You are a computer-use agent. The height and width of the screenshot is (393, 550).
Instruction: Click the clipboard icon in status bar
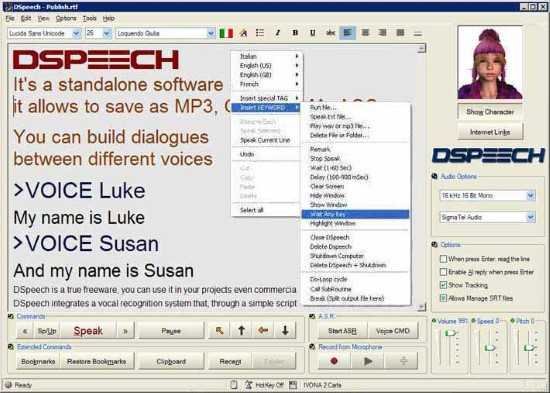234,385
